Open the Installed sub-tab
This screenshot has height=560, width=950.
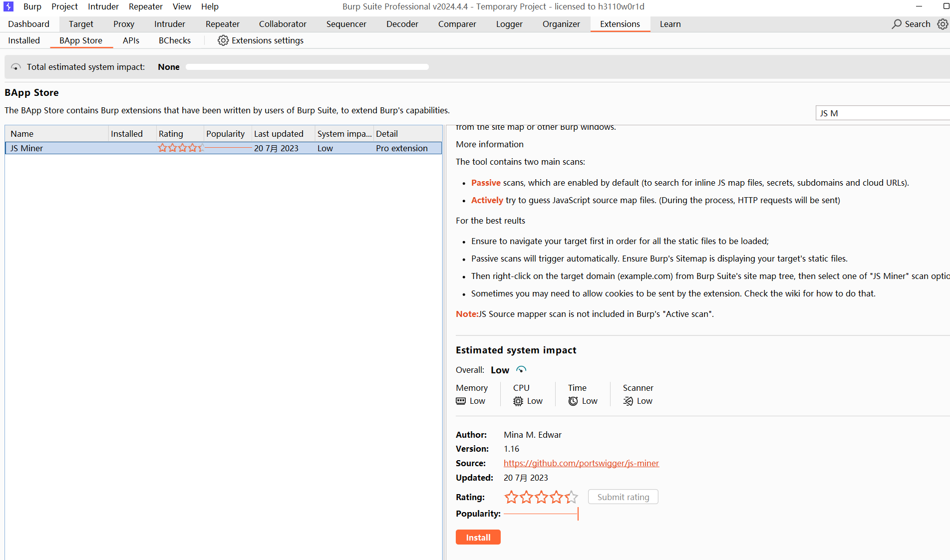[24, 40]
